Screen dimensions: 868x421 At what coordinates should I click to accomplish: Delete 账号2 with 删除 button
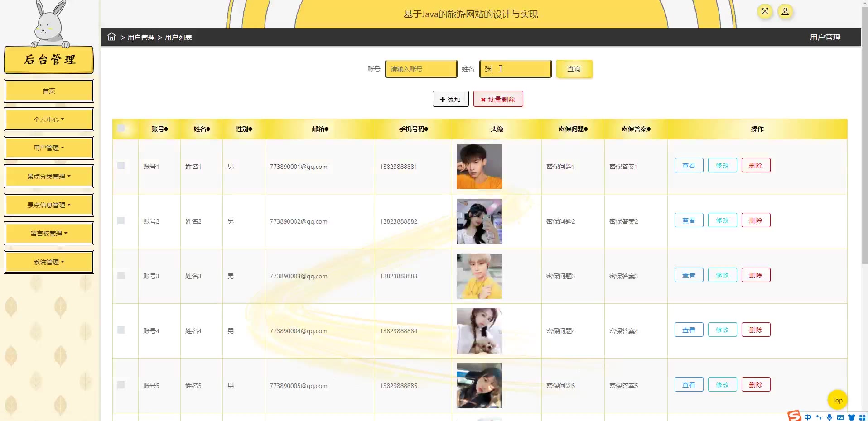[x=756, y=220]
